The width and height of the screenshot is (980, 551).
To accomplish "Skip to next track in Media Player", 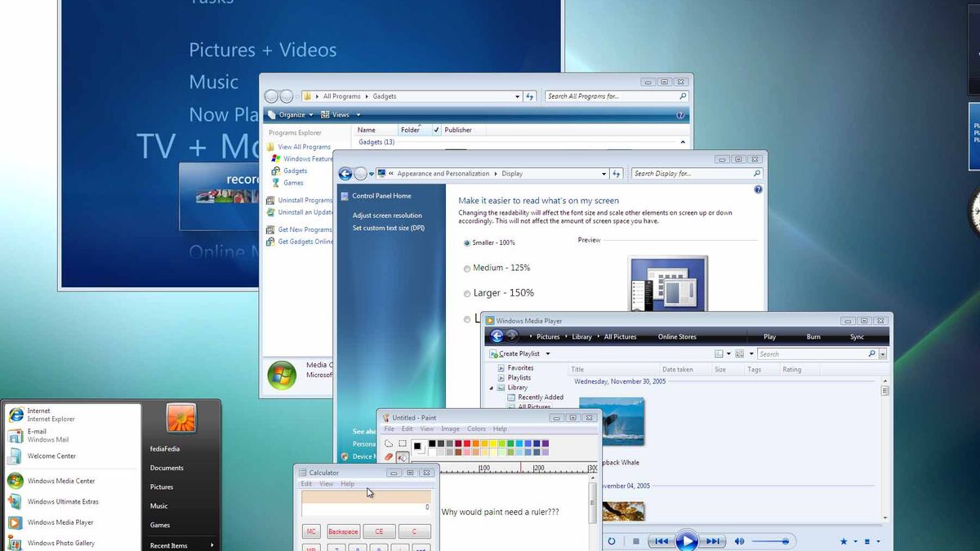I will point(714,541).
